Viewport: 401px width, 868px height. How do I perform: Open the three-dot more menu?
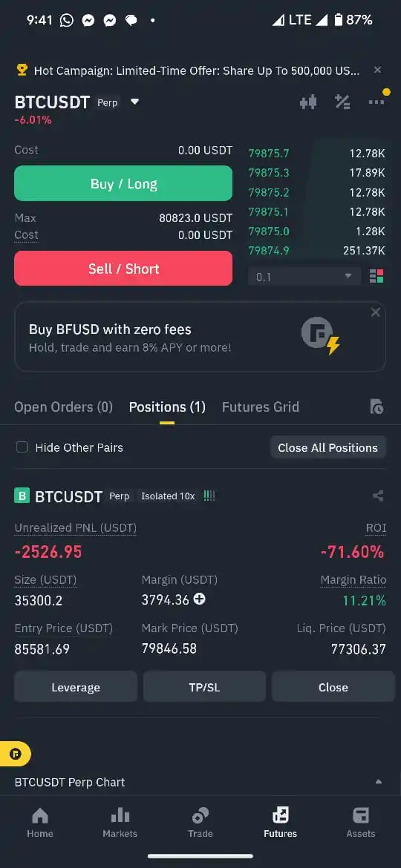[x=376, y=102]
